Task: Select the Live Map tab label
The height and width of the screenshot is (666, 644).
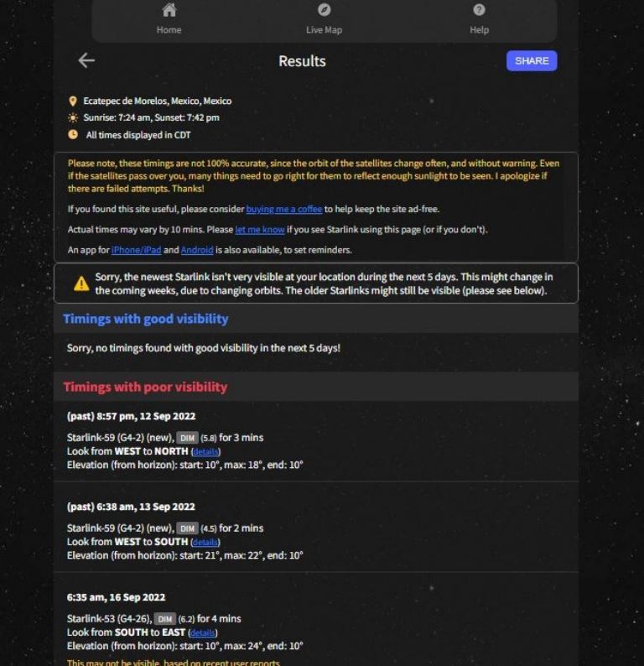Action: click(324, 29)
